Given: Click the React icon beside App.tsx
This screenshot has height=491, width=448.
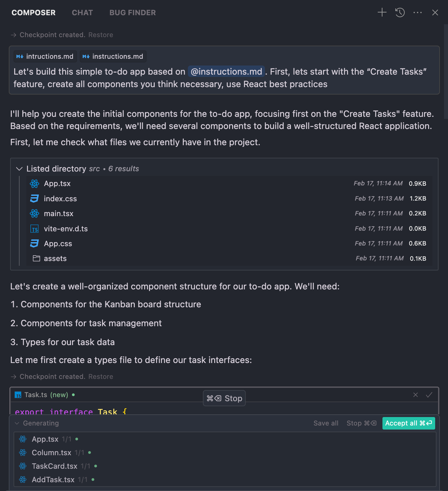Looking at the screenshot, I should [x=34, y=183].
